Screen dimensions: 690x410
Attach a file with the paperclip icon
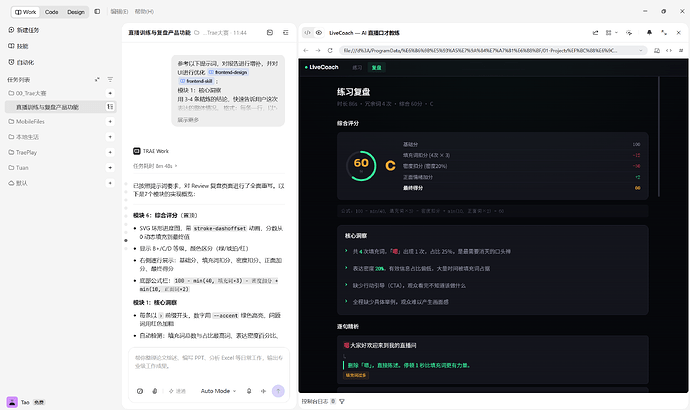[154, 391]
